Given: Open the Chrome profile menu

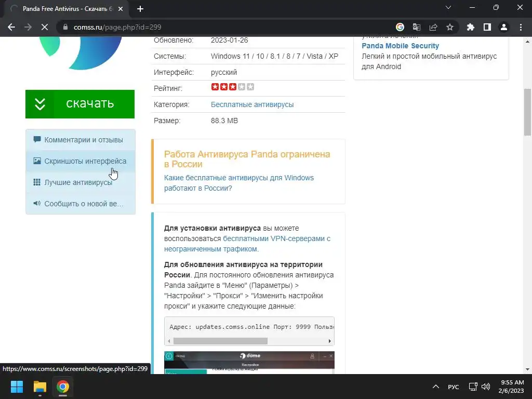Looking at the screenshot, I should [x=504, y=27].
